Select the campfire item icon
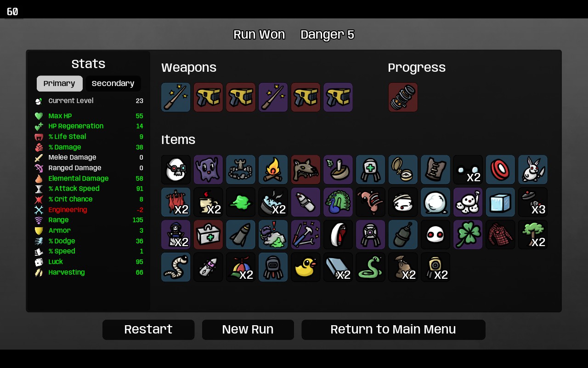The image size is (588, 368). click(x=273, y=170)
